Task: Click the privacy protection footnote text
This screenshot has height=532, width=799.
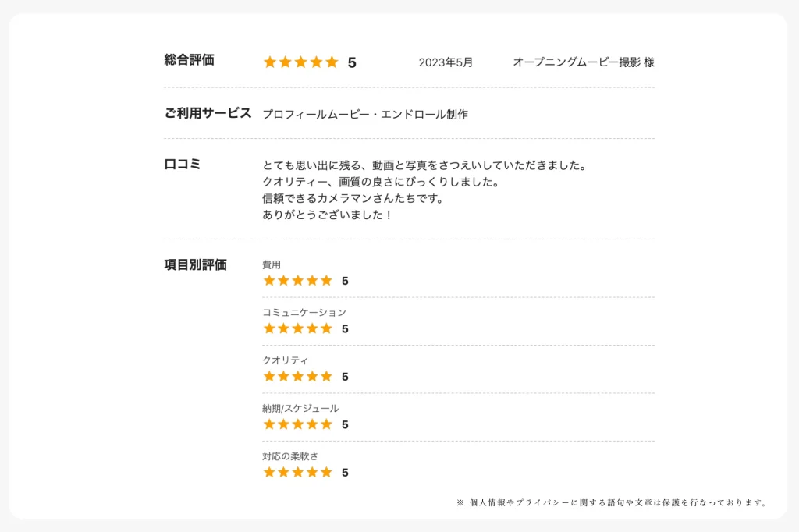Action: [612, 502]
